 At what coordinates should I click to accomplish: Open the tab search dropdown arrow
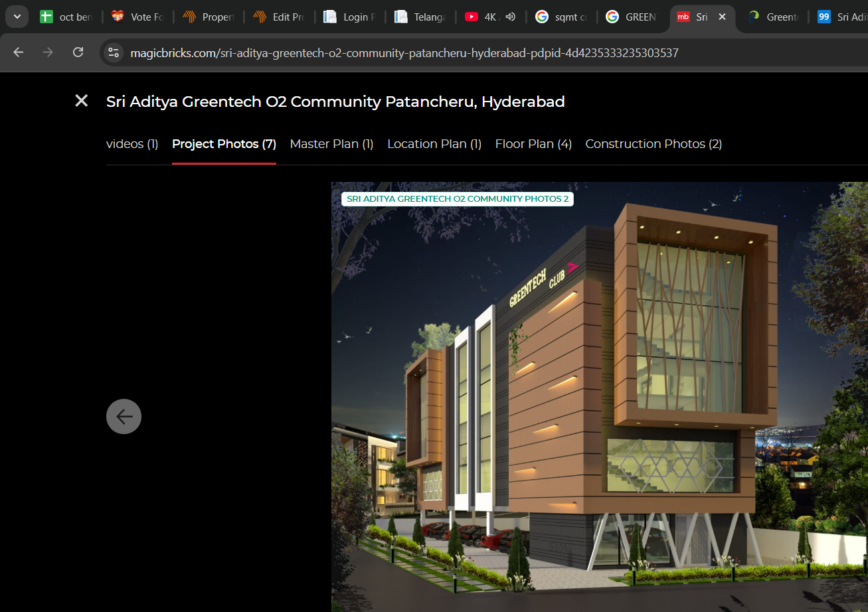pos(17,17)
